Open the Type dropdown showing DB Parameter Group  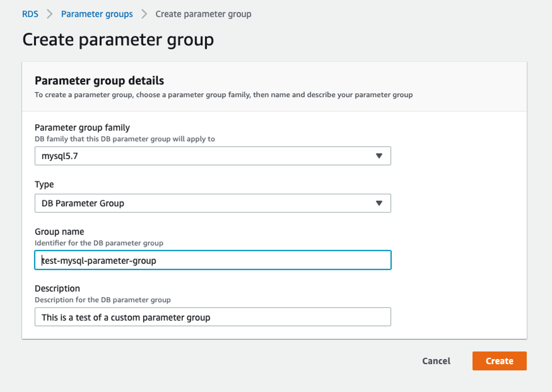[213, 203]
